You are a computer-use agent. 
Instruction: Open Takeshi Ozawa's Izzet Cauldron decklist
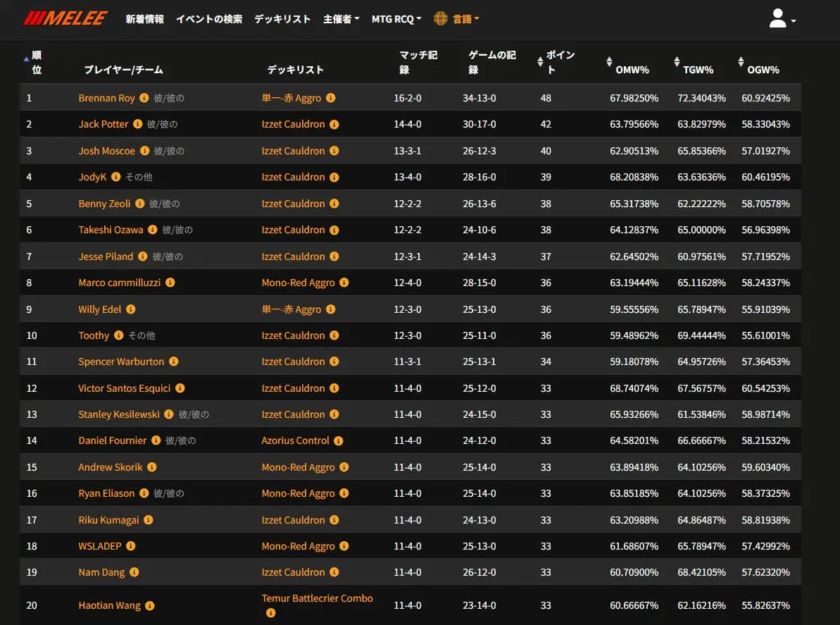tap(293, 230)
